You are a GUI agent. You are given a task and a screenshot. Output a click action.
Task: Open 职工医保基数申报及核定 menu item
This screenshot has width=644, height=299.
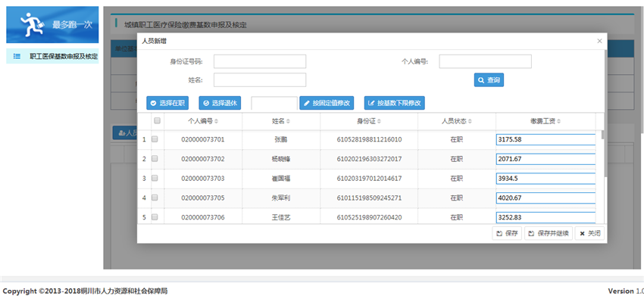64,56
